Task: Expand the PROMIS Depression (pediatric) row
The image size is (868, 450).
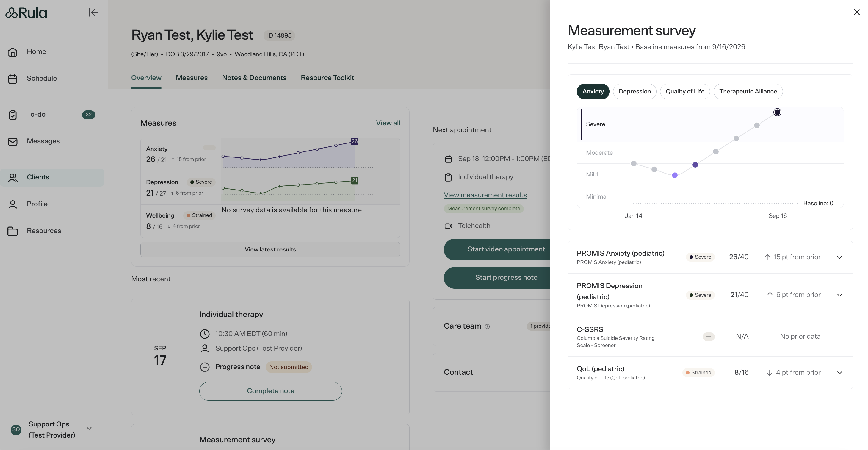Action: [839, 295]
